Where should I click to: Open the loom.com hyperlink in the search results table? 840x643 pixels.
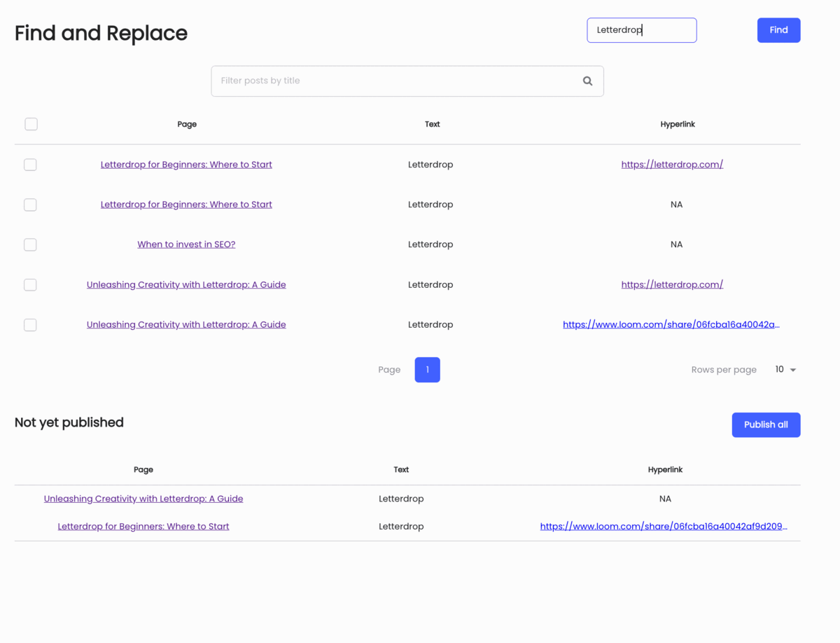tap(671, 324)
